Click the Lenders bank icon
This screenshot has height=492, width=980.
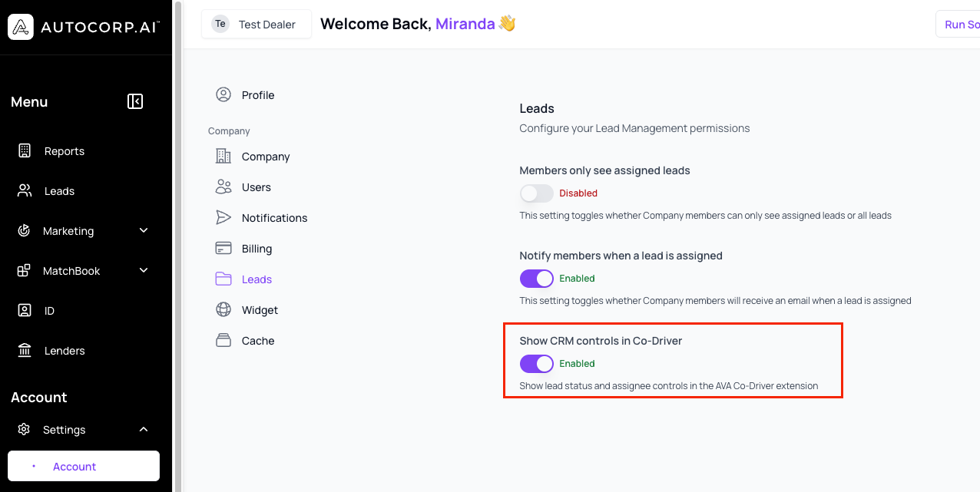point(25,351)
